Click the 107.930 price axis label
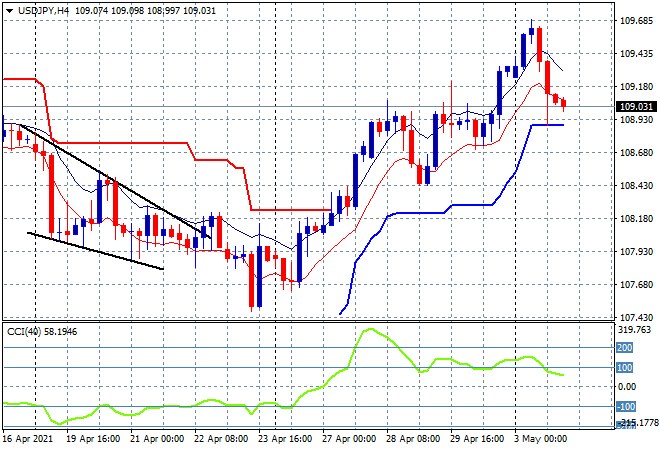Screen dimensions: 660x450 [x=636, y=251]
